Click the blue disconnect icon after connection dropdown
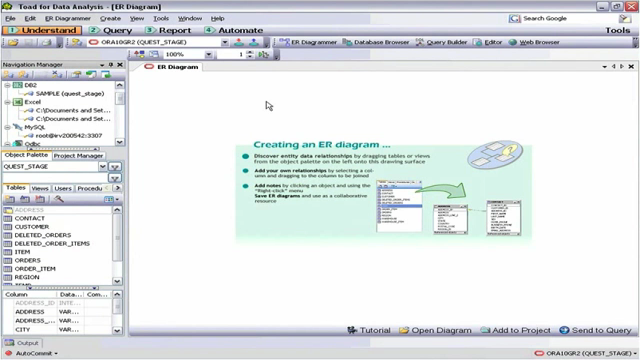 (253, 42)
